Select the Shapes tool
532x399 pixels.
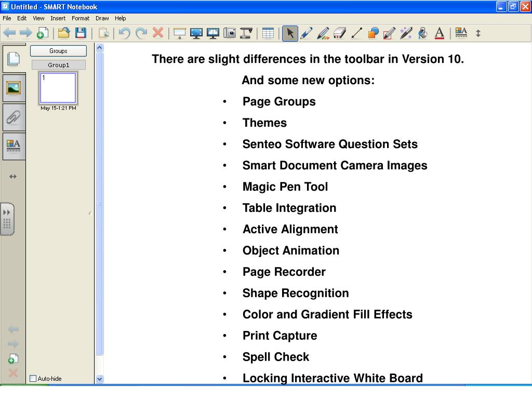click(x=373, y=33)
